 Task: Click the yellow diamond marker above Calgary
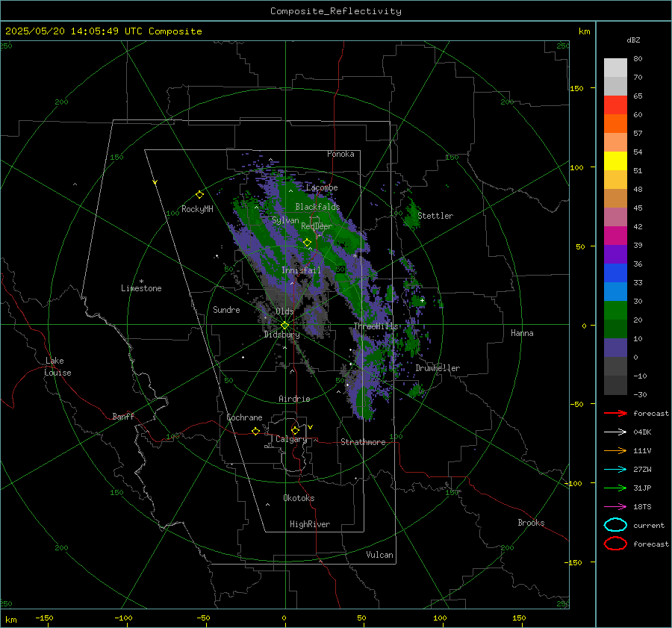(295, 430)
